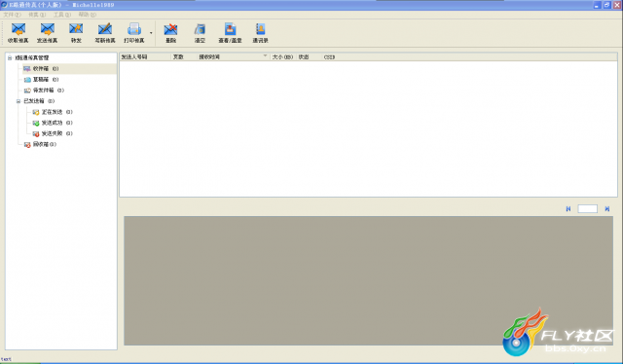The image size is (623, 364).
Task: Sort by the 状态 column header
Action: point(309,57)
